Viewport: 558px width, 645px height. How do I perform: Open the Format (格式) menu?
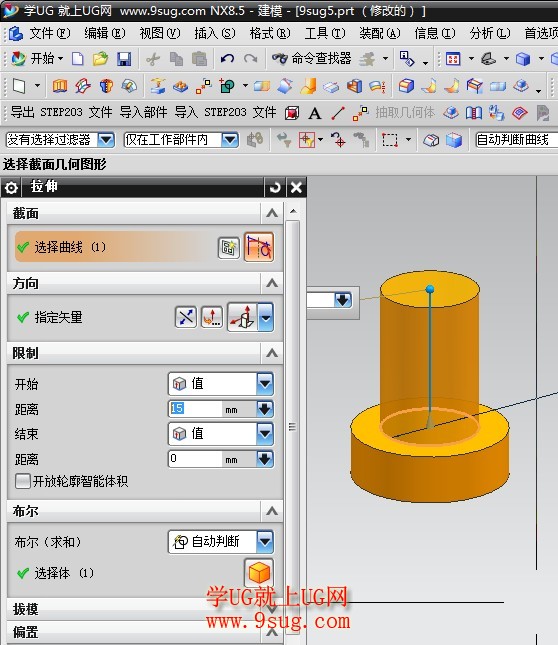pyautogui.click(x=270, y=33)
